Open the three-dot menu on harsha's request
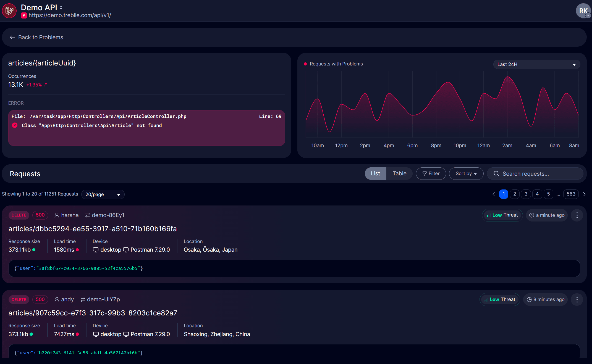The width and height of the screenshot is (592, 364). (x=577, y=215)
